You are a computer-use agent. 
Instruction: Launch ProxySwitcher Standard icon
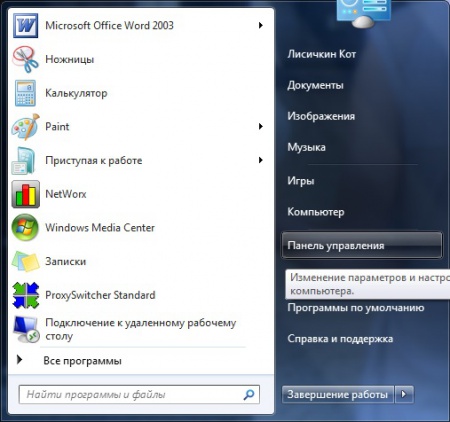(26, 295)
